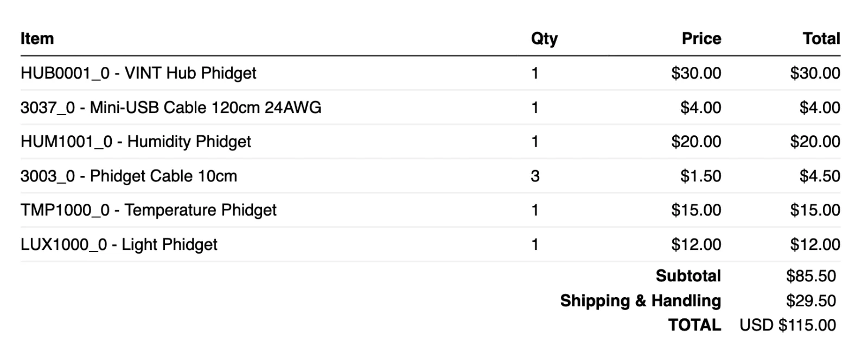The image size is (868, 358).
Task: Click the Item column header
Action: 37,39
